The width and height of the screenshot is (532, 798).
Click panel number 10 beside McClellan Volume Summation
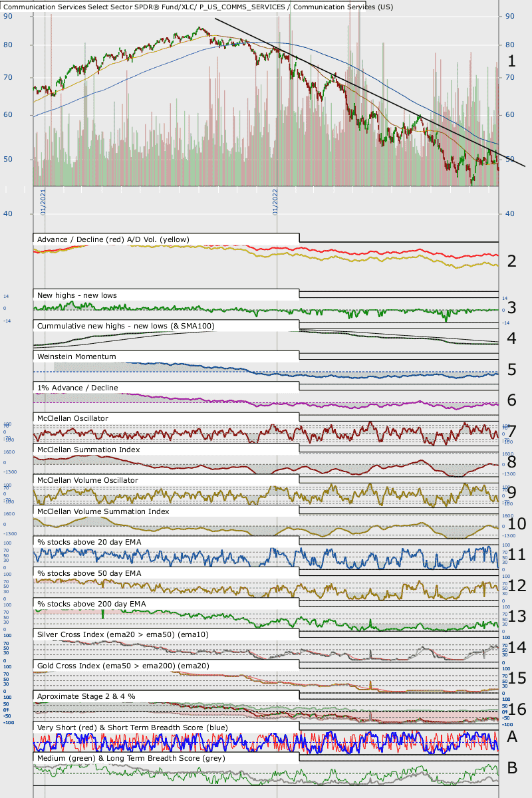tap(517, 524)
